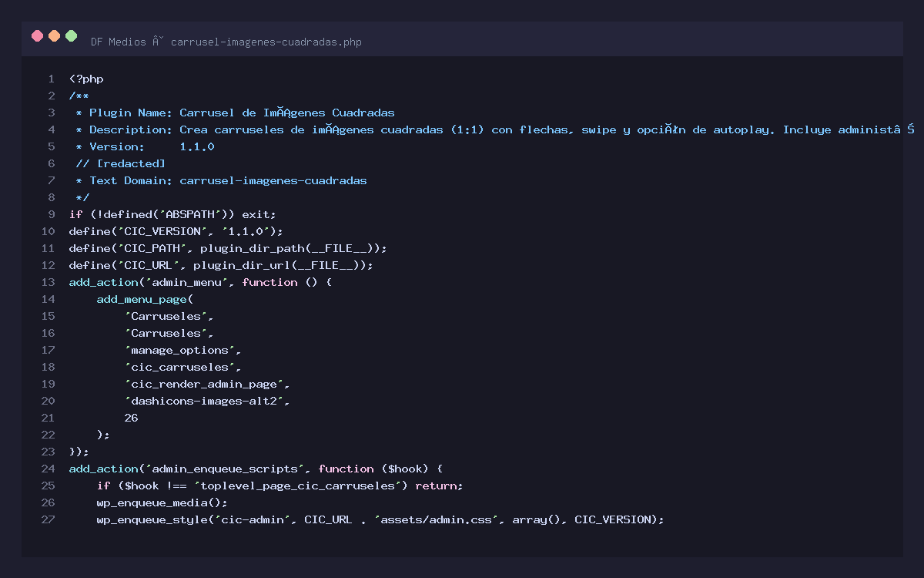Screen dimensions: 924x578
Task: Click line number 24 in the gutter
Action: coord(48,469)
